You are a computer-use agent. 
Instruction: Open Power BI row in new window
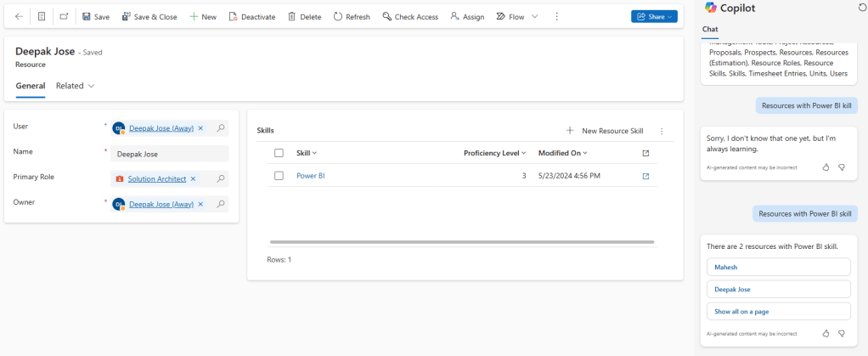click(645, 176)
